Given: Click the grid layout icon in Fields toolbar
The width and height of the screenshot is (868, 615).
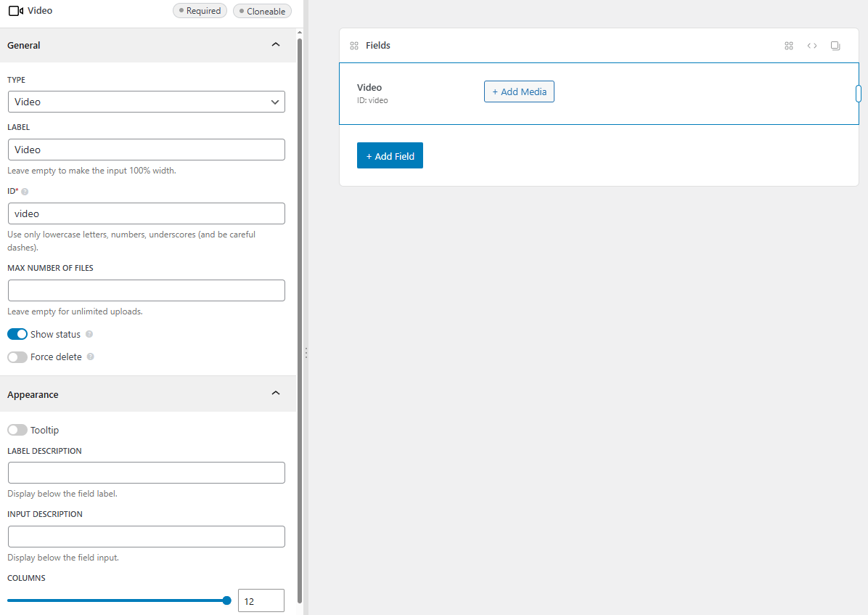Looking at the screenshot, I should [789, 46].
